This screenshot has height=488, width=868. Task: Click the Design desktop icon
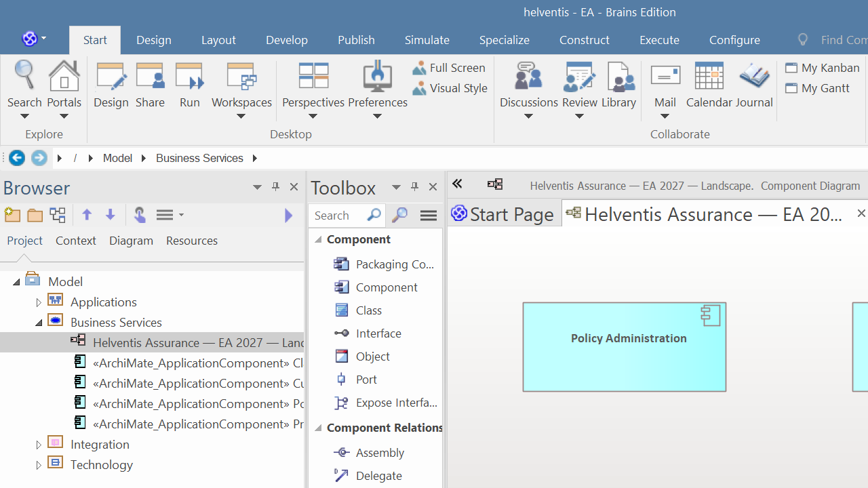(x=111, y=85)
